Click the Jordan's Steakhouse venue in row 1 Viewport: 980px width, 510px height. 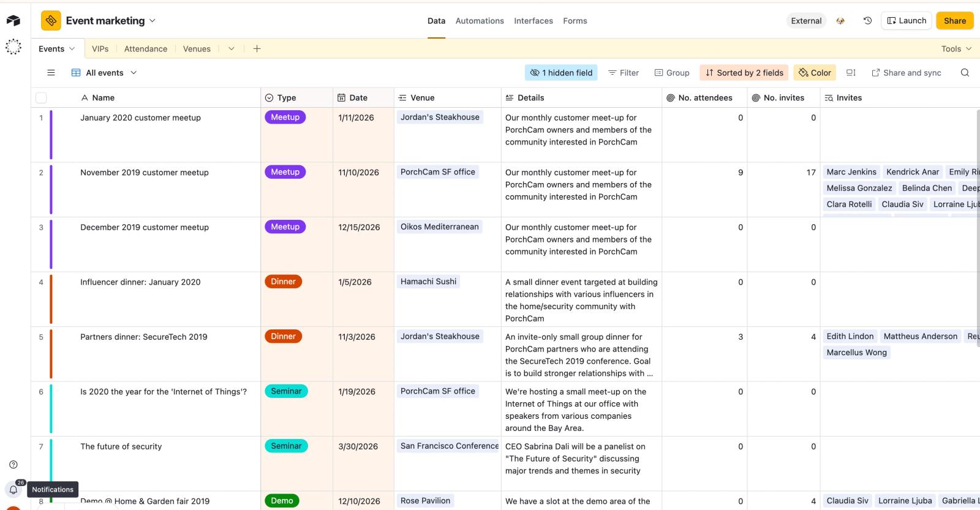(440, 117)
